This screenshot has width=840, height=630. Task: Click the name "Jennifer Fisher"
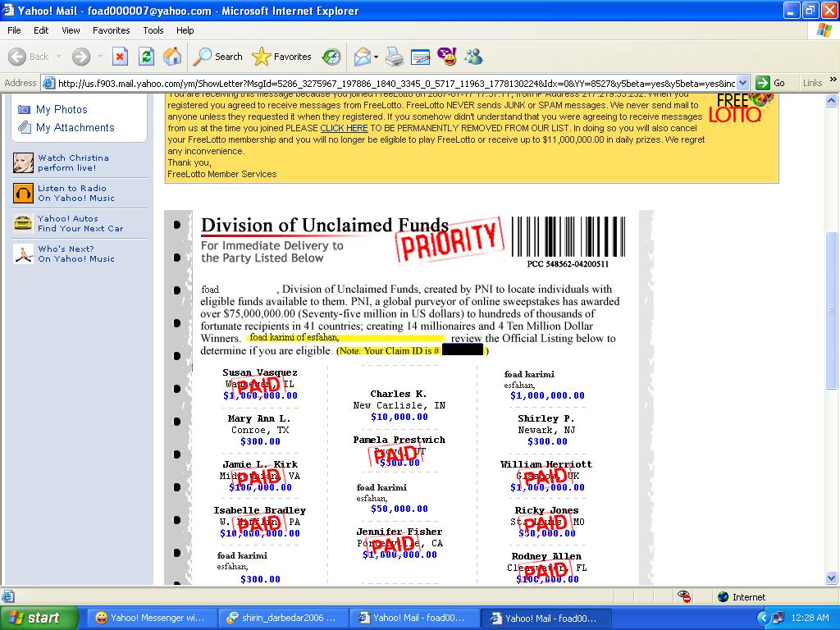[399, 532]
